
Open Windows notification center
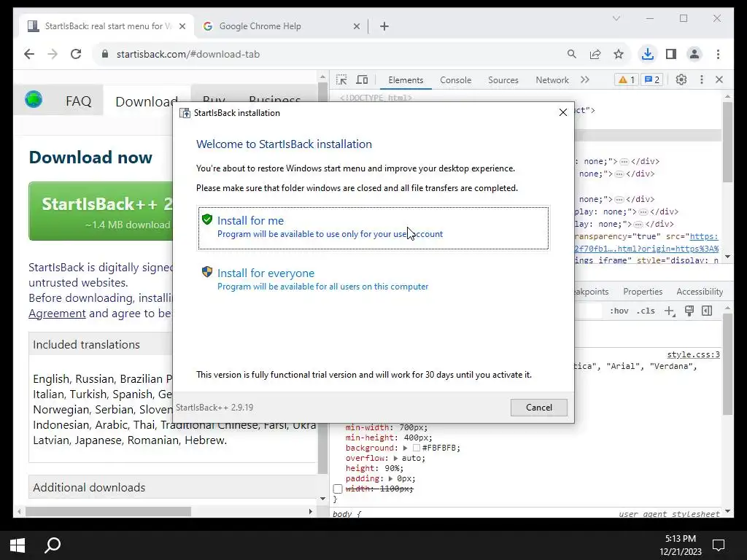pyautogui.click(x=718, y=545)
